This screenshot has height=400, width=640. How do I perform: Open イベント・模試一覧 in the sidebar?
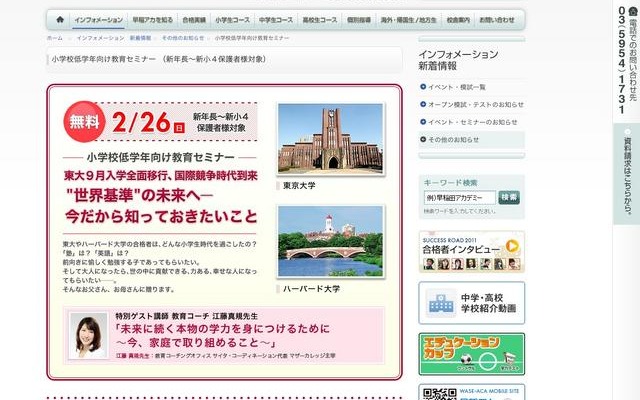point(457,87)
